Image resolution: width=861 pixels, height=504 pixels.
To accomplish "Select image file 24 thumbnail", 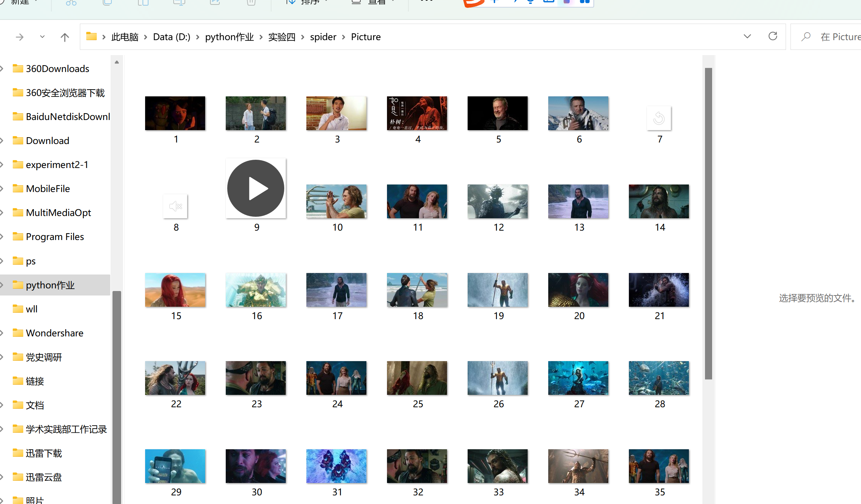I will pyautogui.click(x=336, y=378).
